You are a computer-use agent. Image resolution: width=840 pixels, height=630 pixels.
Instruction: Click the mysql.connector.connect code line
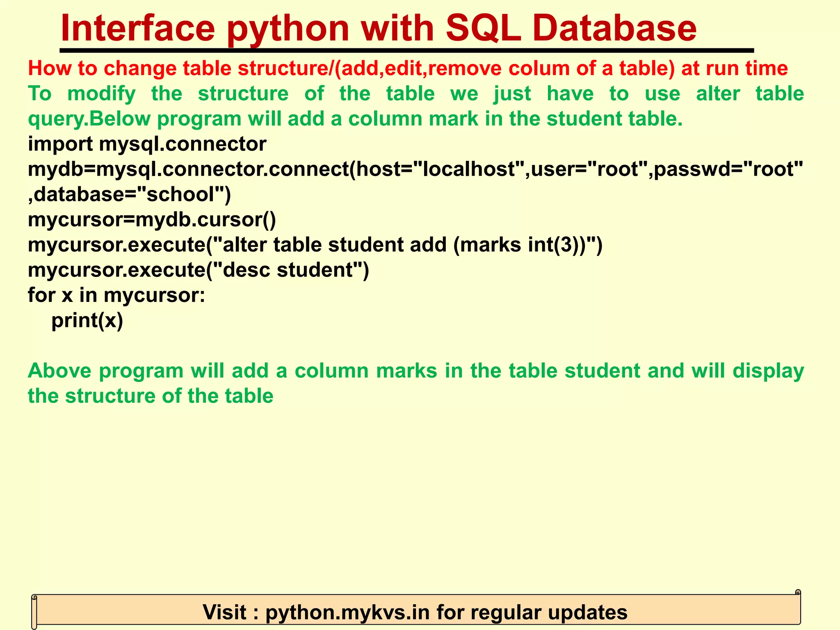pyautogui.click(x=415, y=169)
